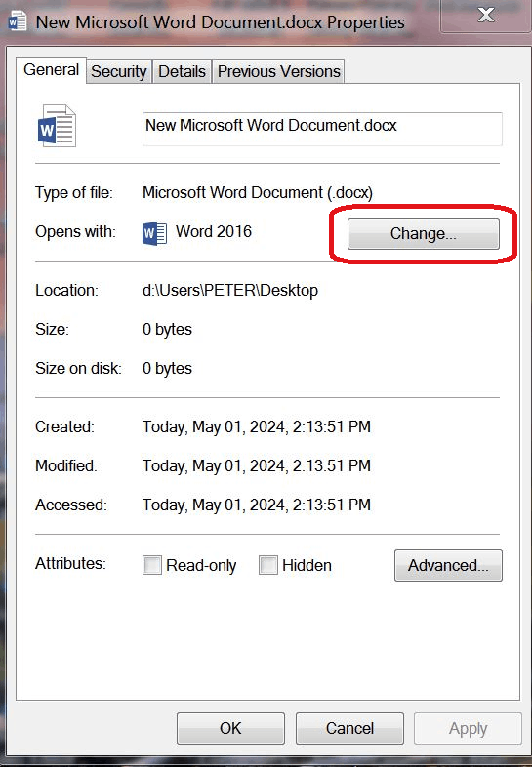The height and width of the screenshot is (767, 532).
Task: Click the Cancel button
Action: (x=349, y=728)
